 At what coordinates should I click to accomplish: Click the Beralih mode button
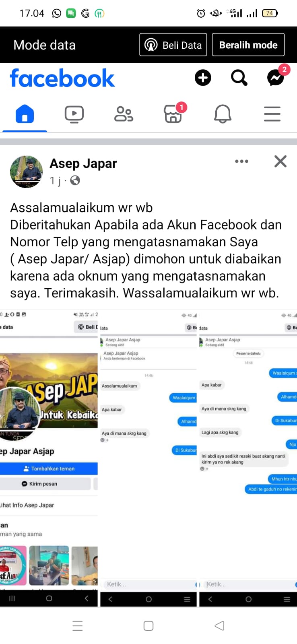(248, 45)
